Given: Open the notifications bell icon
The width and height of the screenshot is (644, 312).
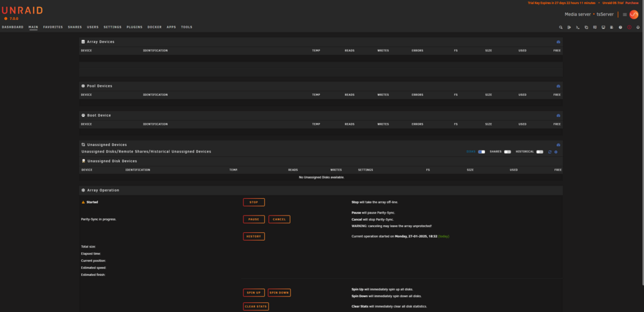Looking at the screenshot, I should (638, 27).
